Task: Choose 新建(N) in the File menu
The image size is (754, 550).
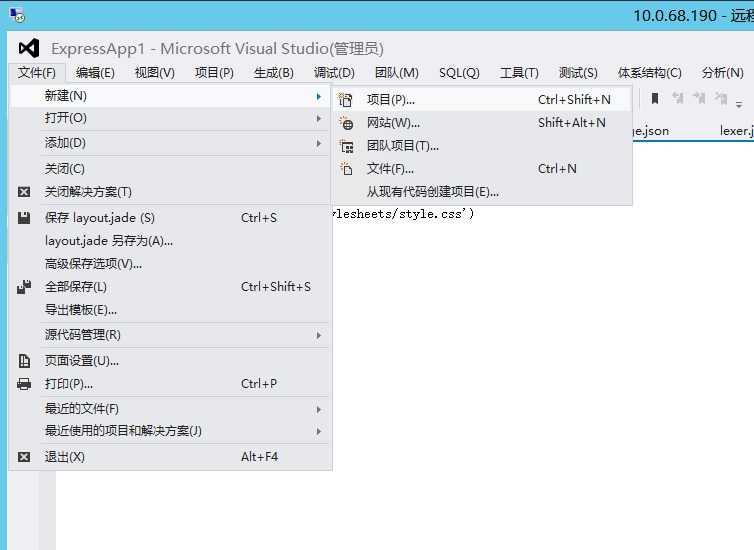Action: click(x=171, y=96)
